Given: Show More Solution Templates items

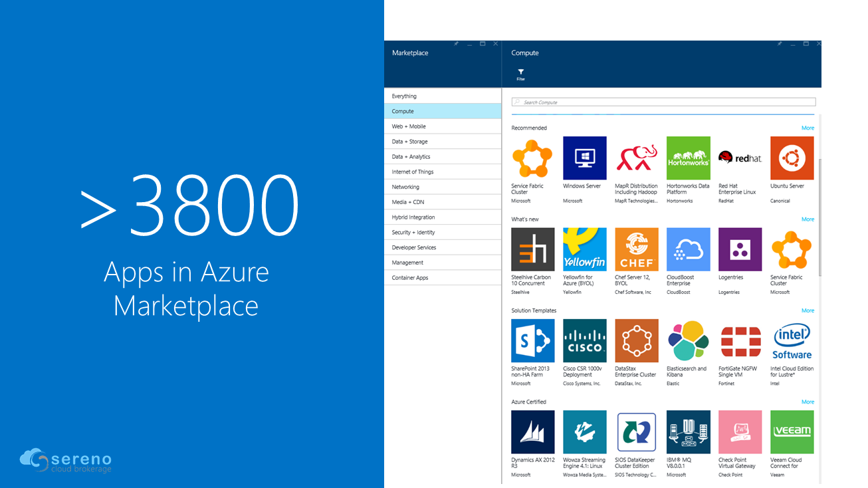Looking at the screenshot, I should click(807, 310).
